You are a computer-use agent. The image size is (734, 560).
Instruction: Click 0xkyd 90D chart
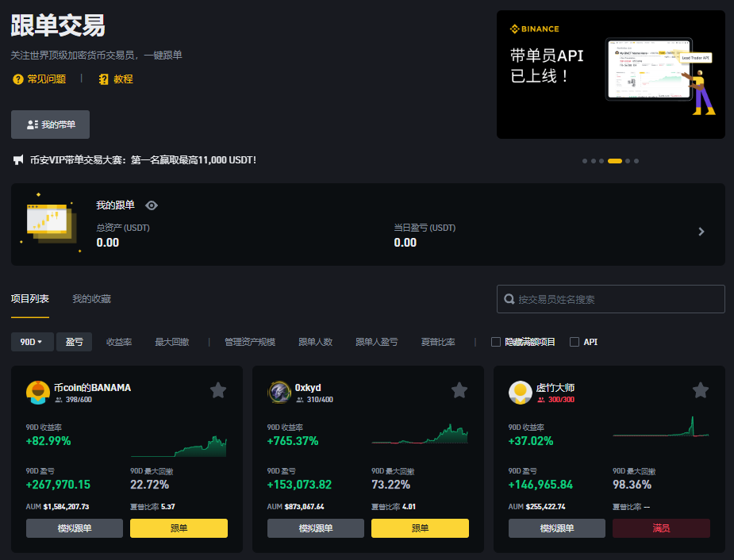[420, 434]
